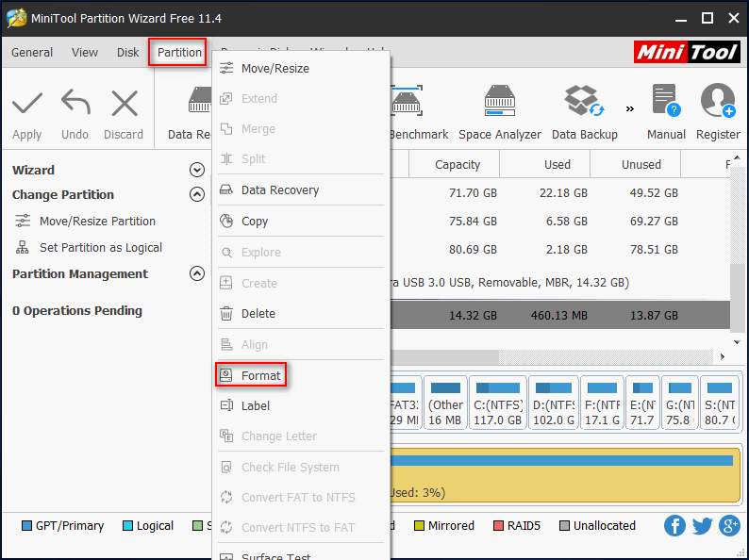This screenshot has width=749, height=560.
Task: Click the Undo arrow icon
Action: pyautogui.click(x=75, y=102)
